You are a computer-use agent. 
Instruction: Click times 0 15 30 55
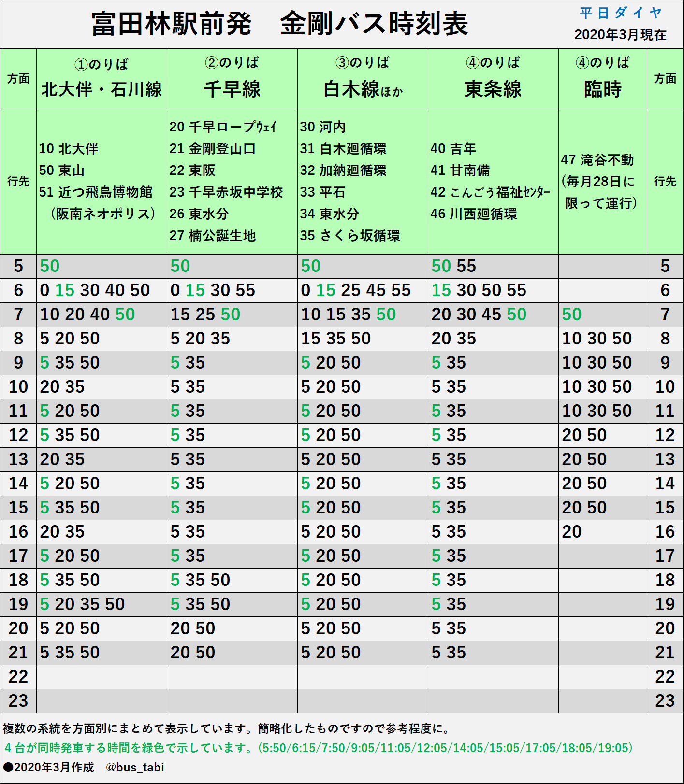[x=213, y=290]
